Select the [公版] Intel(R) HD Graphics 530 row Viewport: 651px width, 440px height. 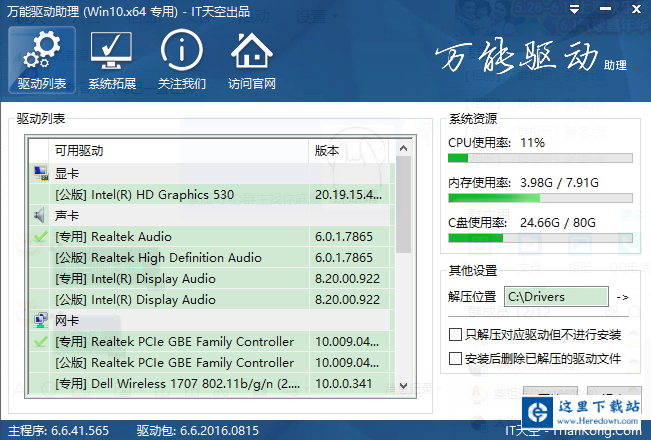212,194
